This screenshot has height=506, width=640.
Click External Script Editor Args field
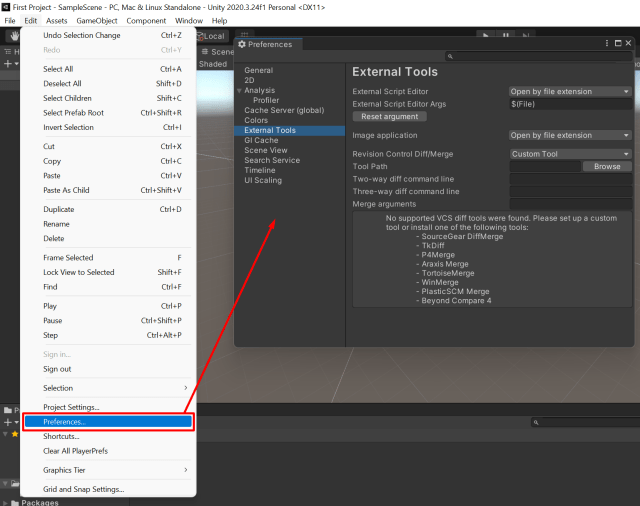coord(571,104)
